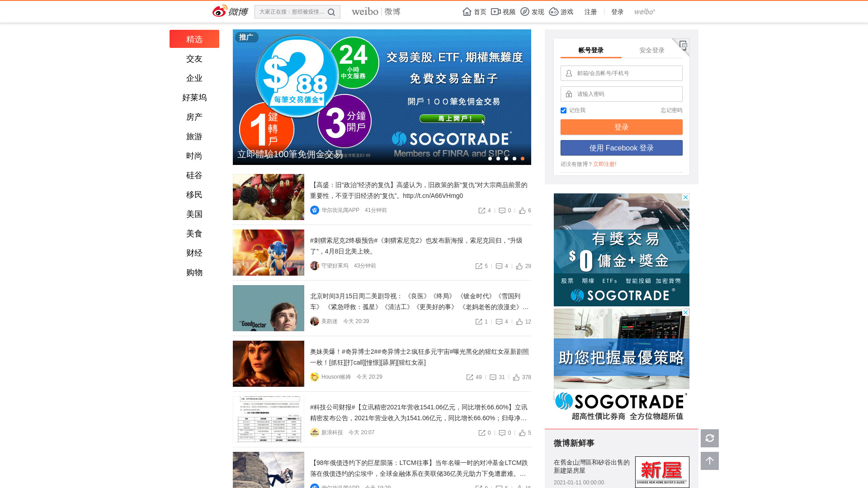Click 立即注册! link

[x=604, y=164]
